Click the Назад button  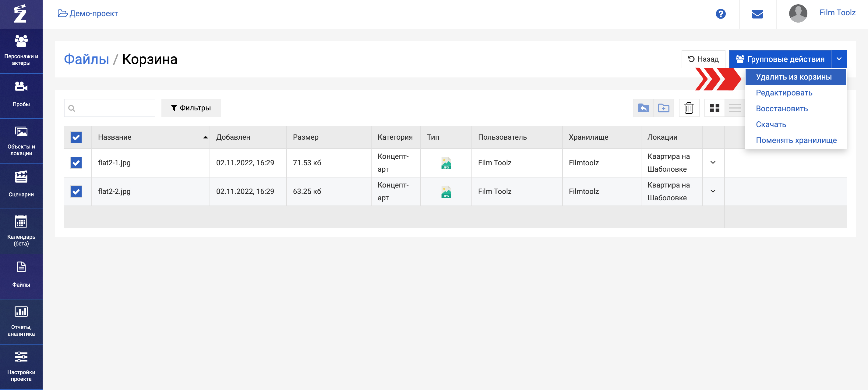(x=703, y=59)
